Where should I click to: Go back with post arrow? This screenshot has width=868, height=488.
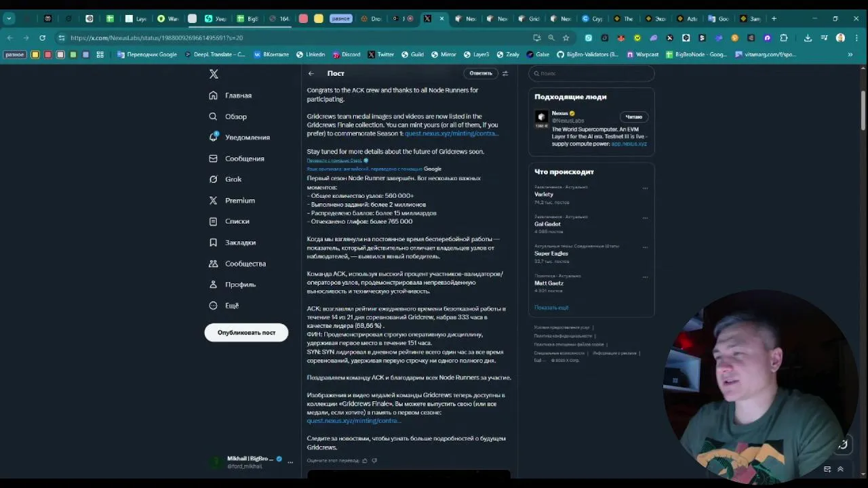pyautogui.click(x=311, y=73)
